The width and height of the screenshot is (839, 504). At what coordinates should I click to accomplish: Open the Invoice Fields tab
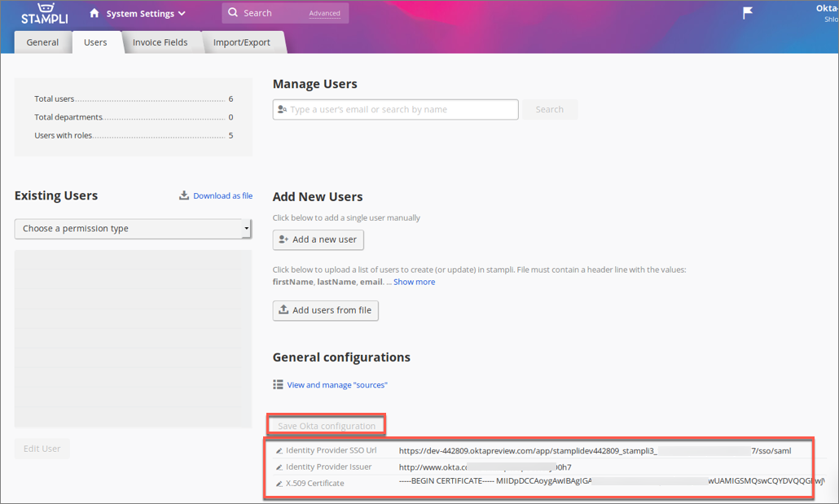[160, 42]
